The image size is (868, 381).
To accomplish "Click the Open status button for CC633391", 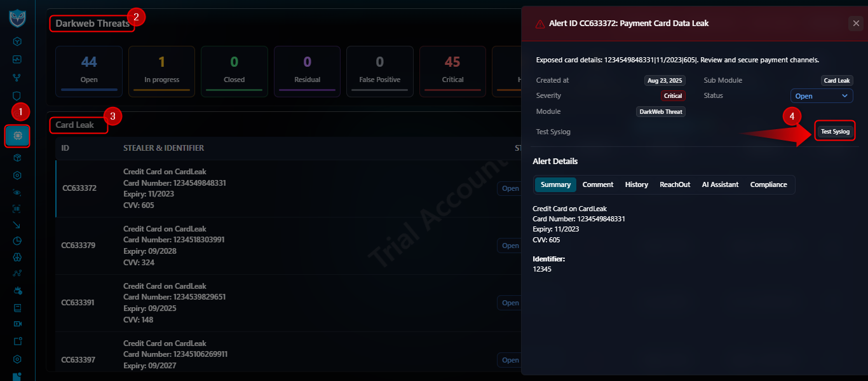I will point(509,303).
